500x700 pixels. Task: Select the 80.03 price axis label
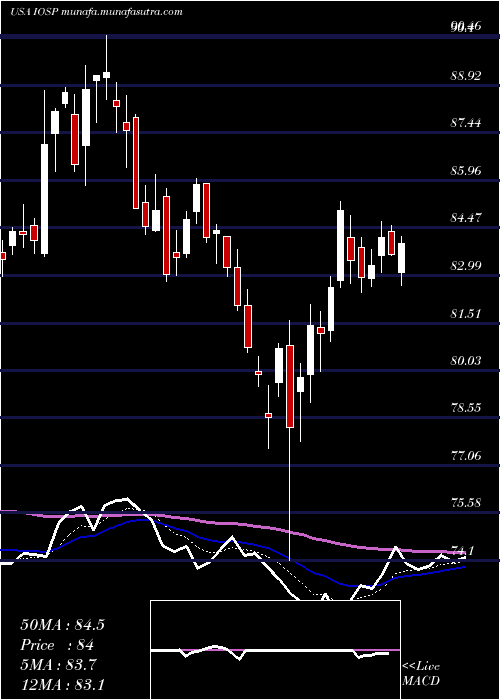point(466,360)
